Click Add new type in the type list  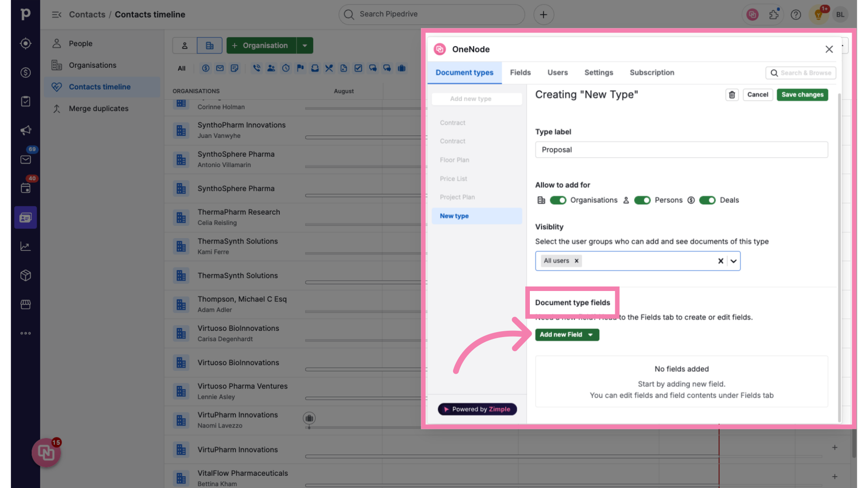[x=477, y=99]
